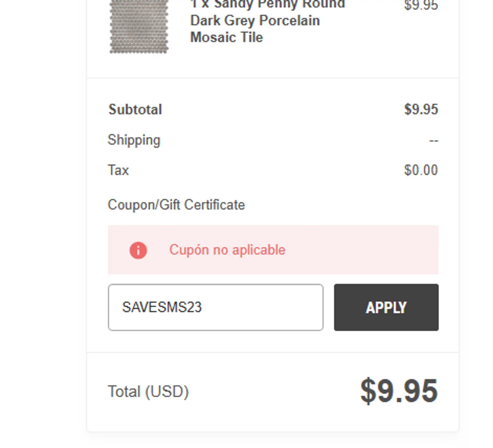Click the Tax label

coord(118,170)
